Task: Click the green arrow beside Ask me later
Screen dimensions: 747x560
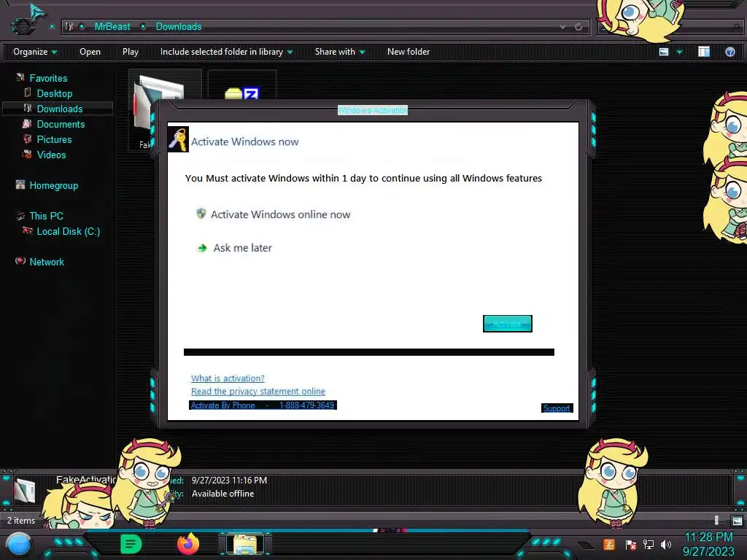Action: coord(203,248)
